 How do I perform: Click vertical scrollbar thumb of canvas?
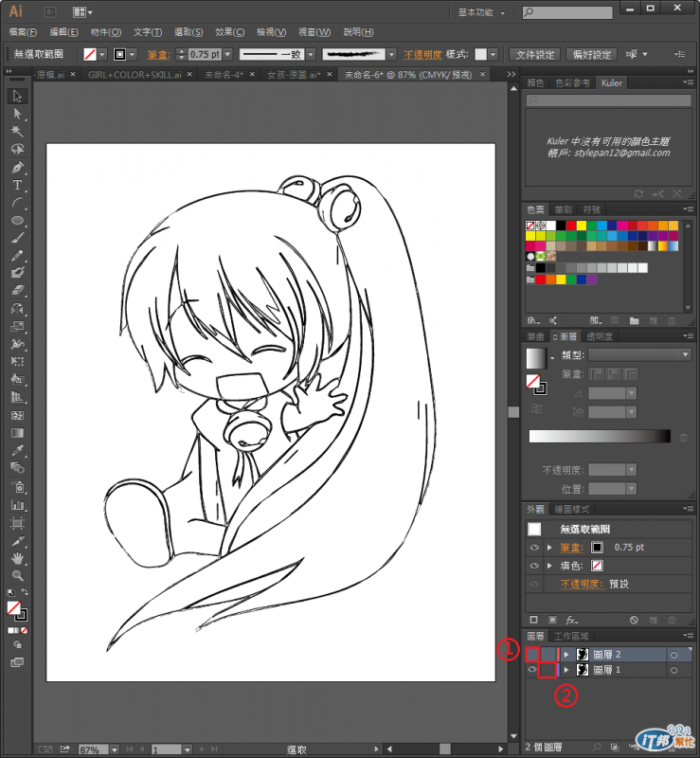(x=513, y=412)
